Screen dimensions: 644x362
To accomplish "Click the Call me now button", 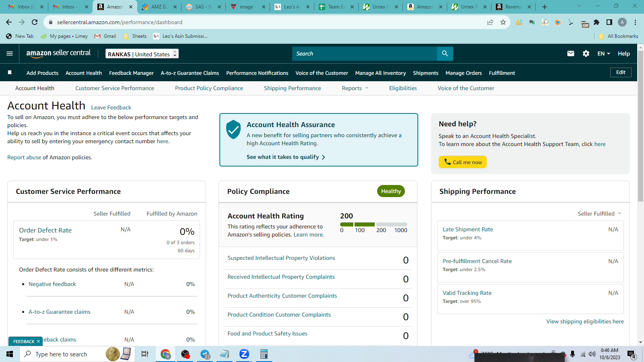I will click(462, 162).
